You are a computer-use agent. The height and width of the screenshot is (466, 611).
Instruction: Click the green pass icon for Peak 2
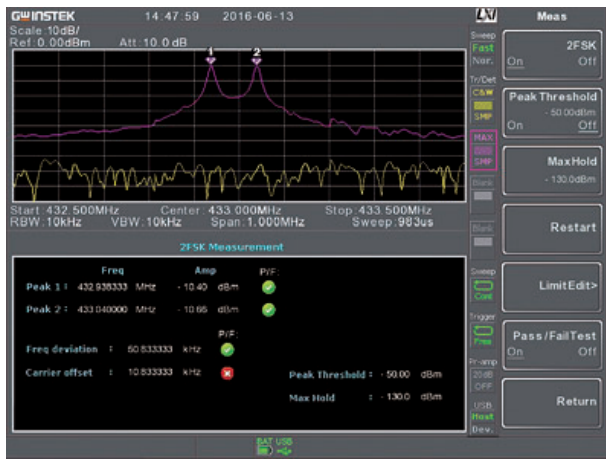[x=268, y=310]
